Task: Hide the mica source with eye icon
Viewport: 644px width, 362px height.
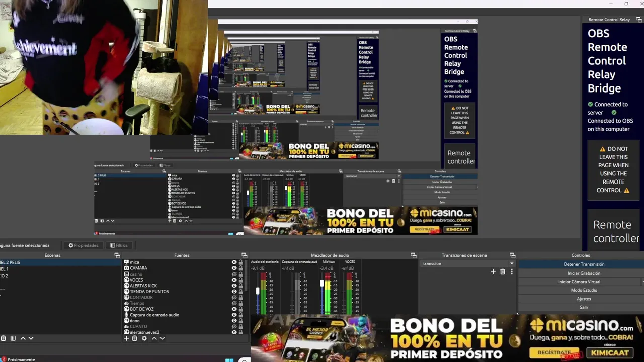Action: 234,262
